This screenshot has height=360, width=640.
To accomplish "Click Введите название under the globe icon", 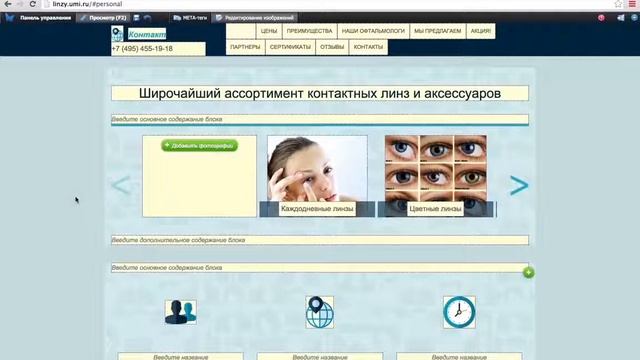I will point(320,357).
